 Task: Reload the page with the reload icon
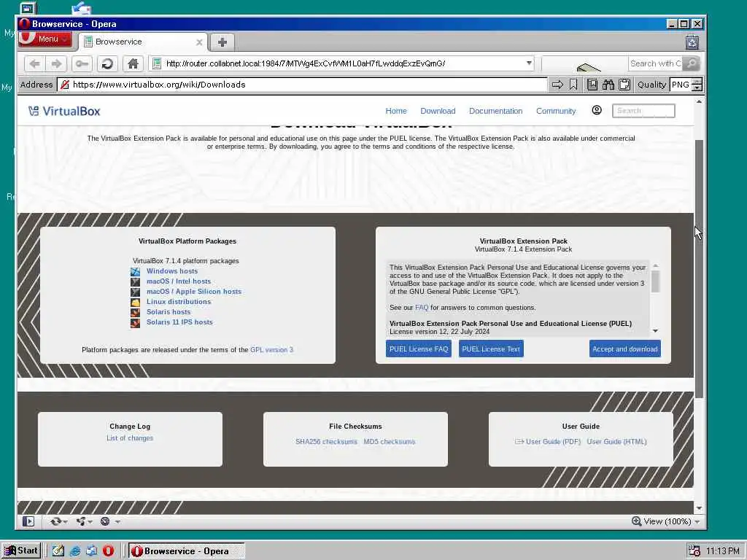pyautogui.click(x=107, y=63)
